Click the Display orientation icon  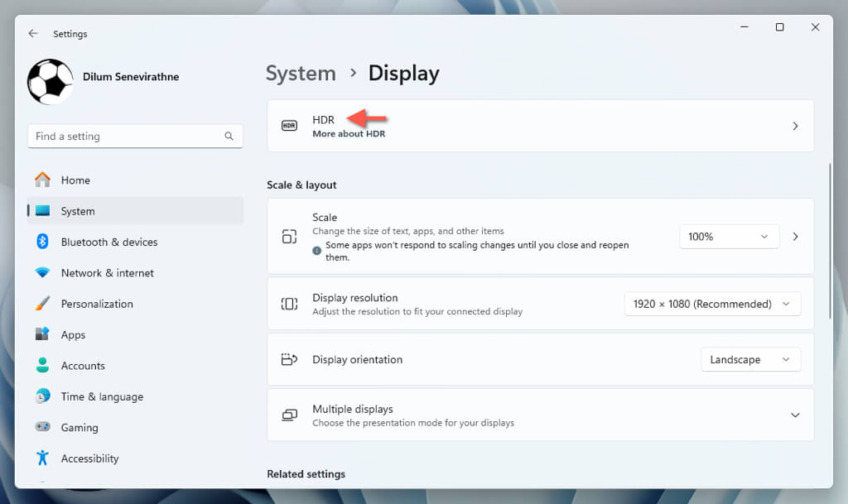289,359
